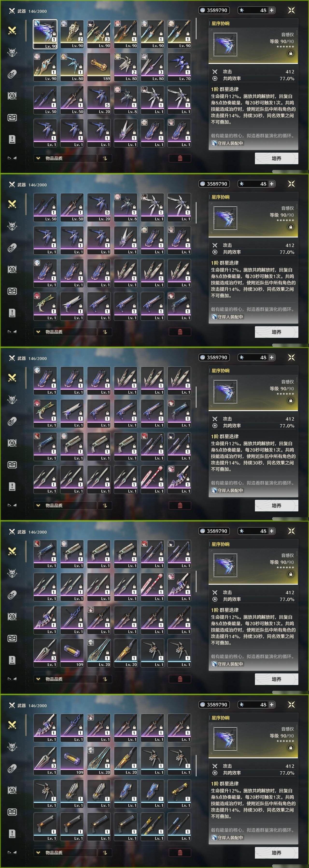Click the topmost 培养 upgrade button
This screenshot has height=868, width=309.
tap(276, 158)
